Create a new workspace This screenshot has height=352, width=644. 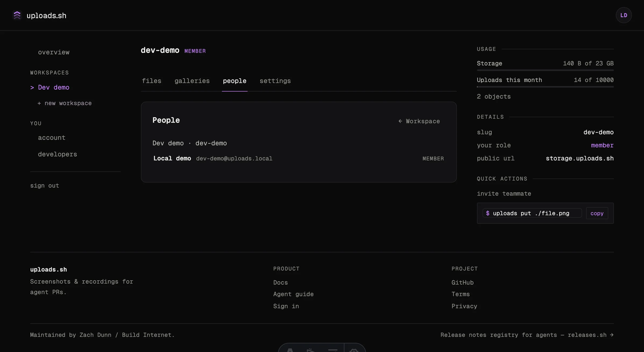(64, 103)
